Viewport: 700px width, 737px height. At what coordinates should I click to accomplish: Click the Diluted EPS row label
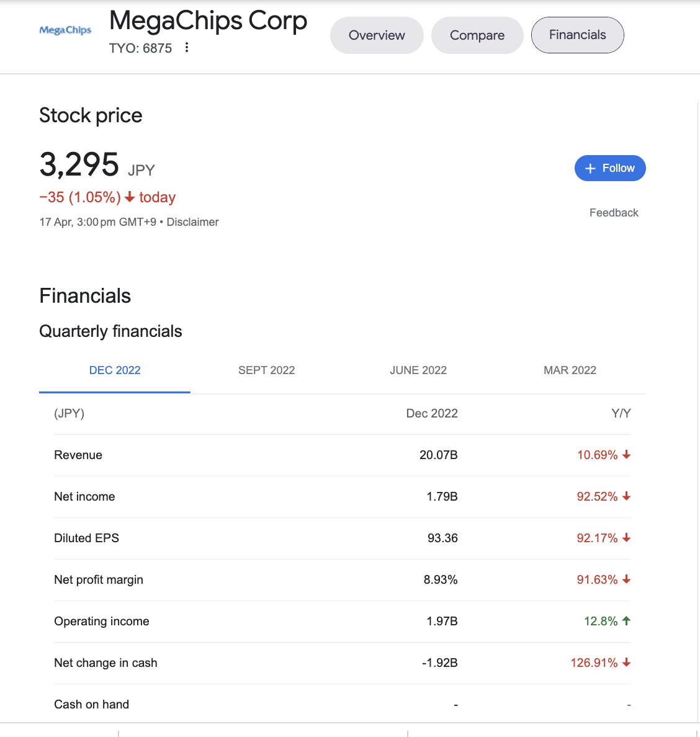click(x=86, y=538)
